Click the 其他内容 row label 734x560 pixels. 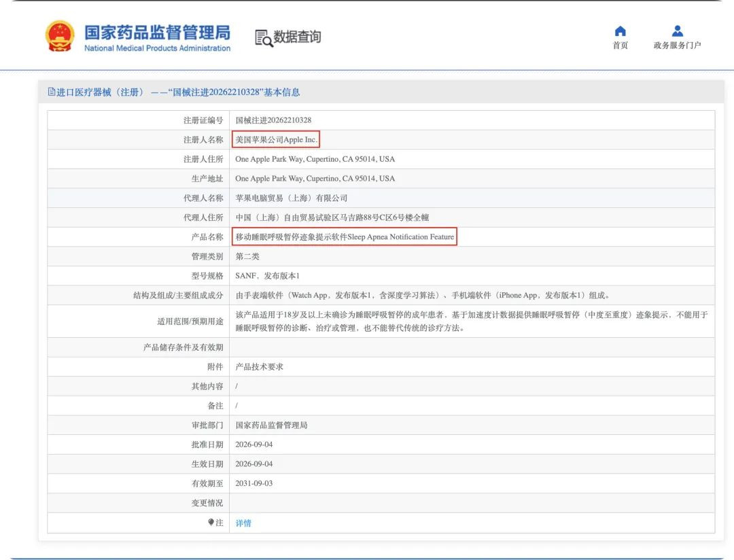[207, 386]
